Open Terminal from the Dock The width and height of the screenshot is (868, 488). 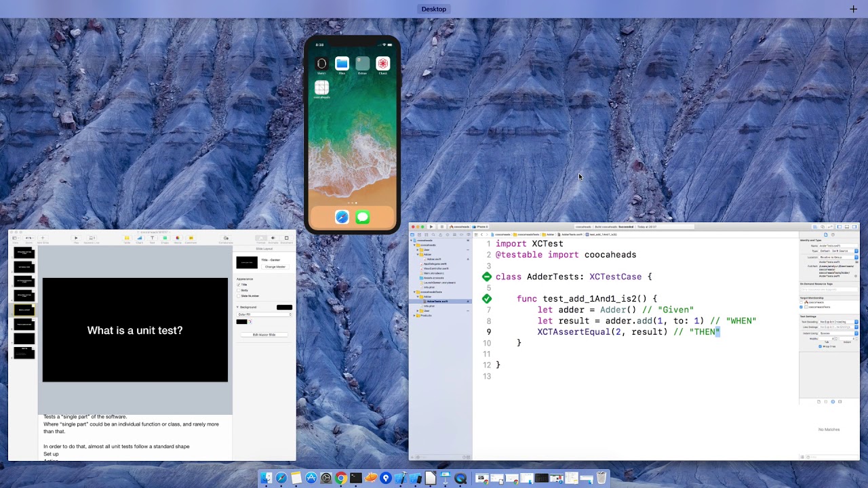click(x=356, y=479)
